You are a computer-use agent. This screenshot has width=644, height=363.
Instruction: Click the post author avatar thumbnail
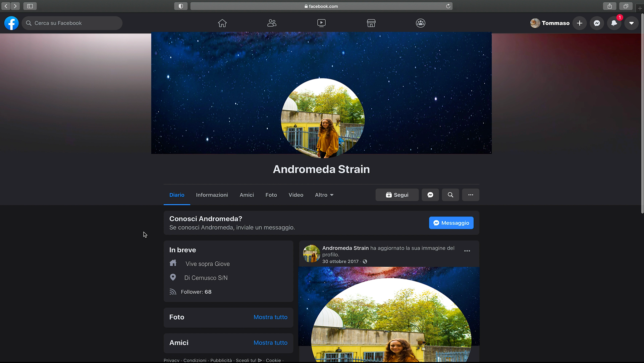(x=311, y=254)
